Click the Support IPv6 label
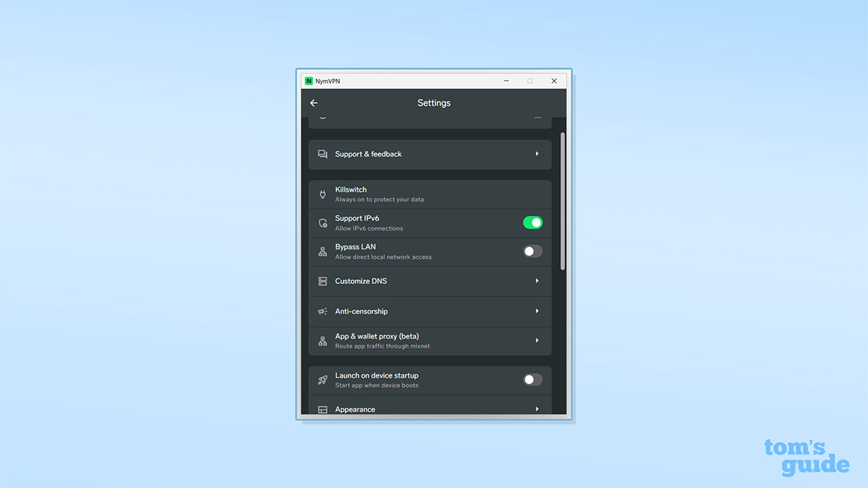This screenshot has width=868, height=488. pos(357,218)
